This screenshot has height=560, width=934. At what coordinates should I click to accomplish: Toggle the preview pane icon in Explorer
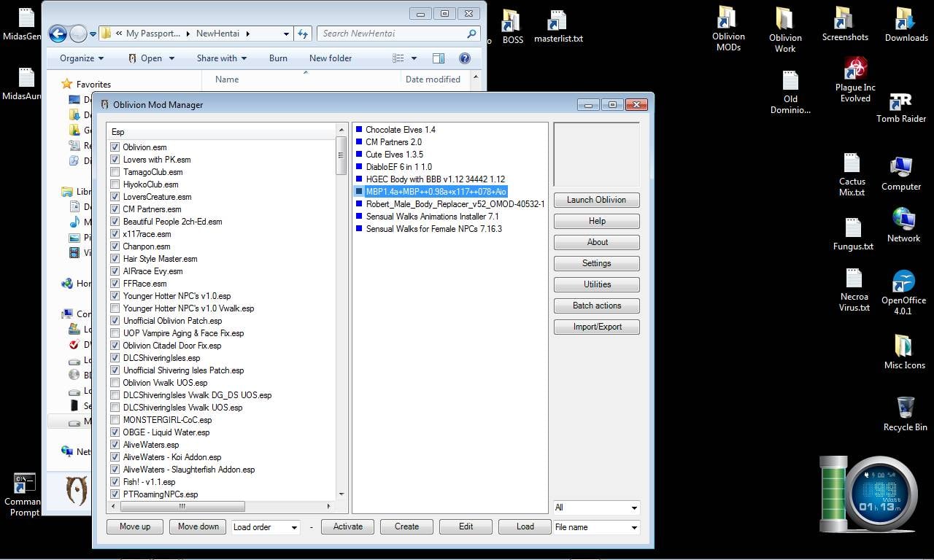click(438, 58)
